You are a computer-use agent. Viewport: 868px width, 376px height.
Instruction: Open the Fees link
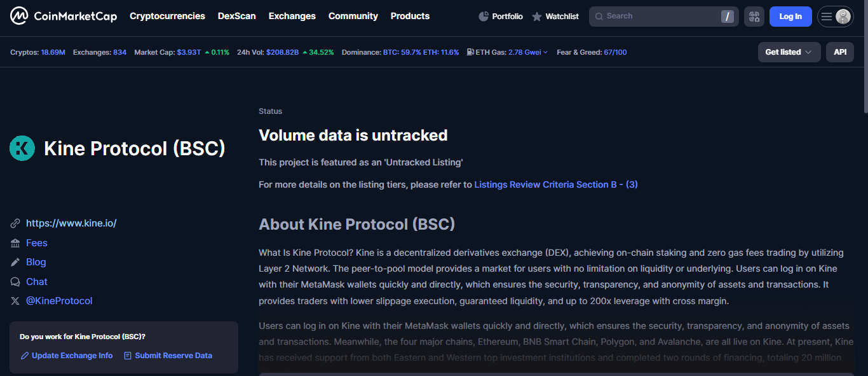tap(37, 243)
